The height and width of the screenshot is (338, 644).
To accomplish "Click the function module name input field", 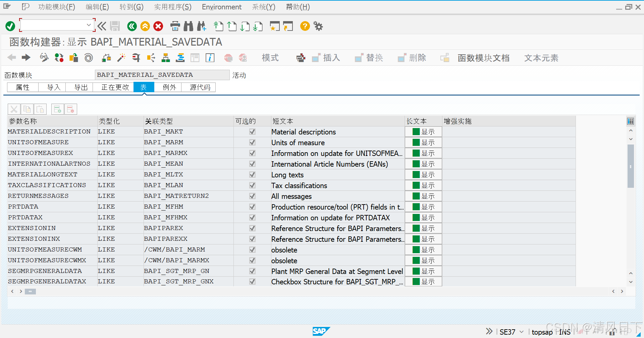I will (162, 74).
